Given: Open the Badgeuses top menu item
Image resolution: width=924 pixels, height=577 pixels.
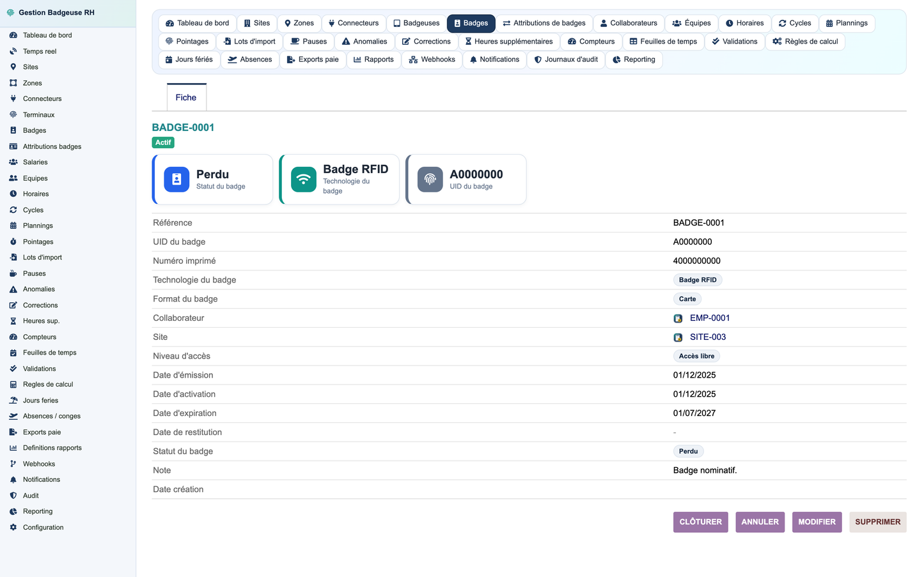Looking at the screenshot, I should pyautogui.click(x=416, y=23).
